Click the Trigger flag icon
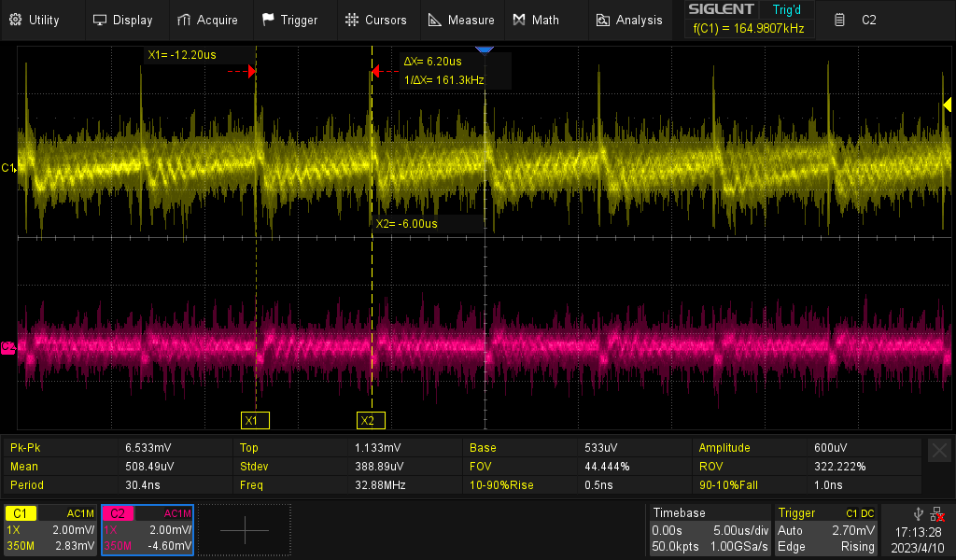This screenshot has width=956, height=560. click(268, 21)
